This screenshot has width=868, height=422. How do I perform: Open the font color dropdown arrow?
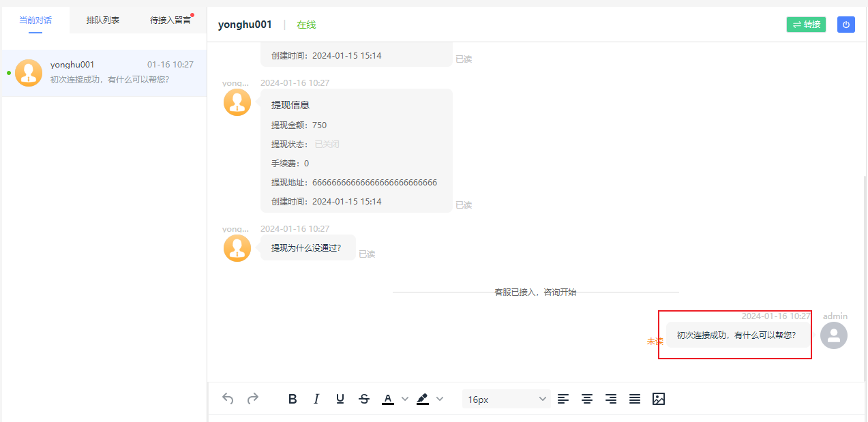[405, 399]
